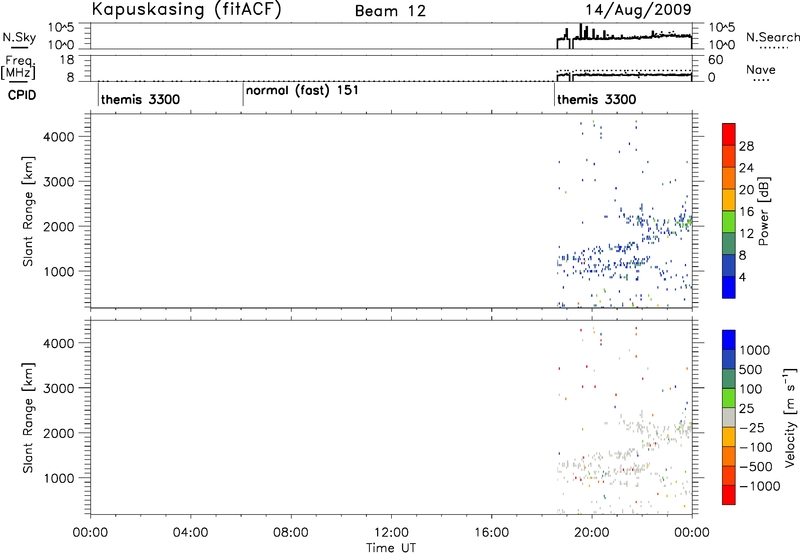Click the red bottom of the Velocity color bar
The height and width of the screenshot is (554, 800).
pyautogui.click(x=729, y=494)
